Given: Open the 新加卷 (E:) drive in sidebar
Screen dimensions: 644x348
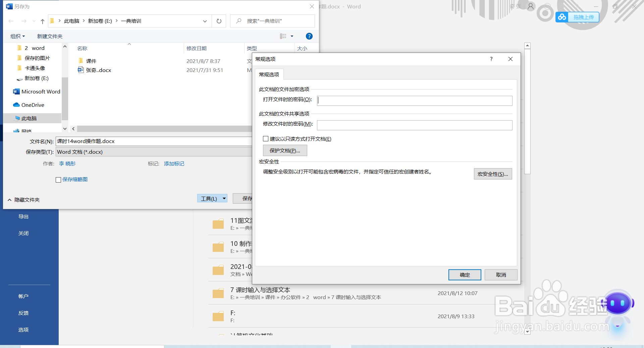Looking at the screenshot, I should coord(35,78).
